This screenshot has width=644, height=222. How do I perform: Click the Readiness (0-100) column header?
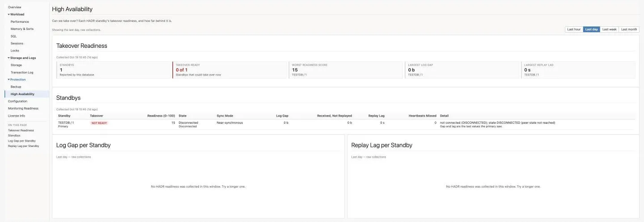tap(161, 116)
